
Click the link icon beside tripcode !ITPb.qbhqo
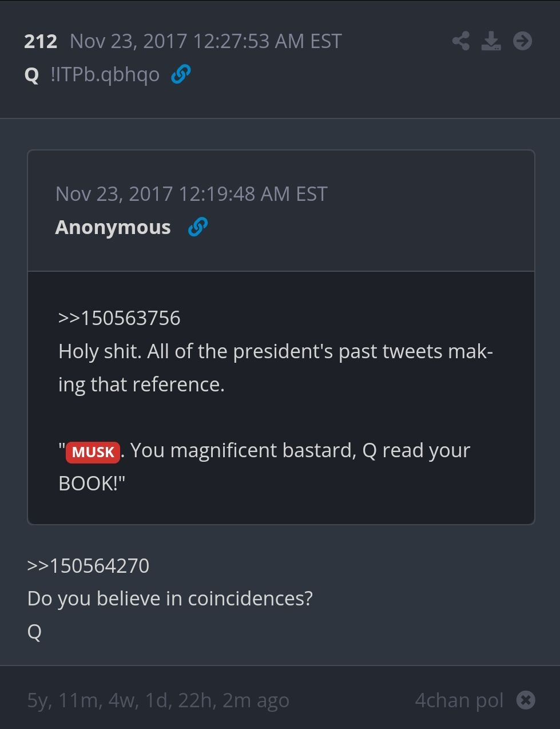tap(181, 74)
